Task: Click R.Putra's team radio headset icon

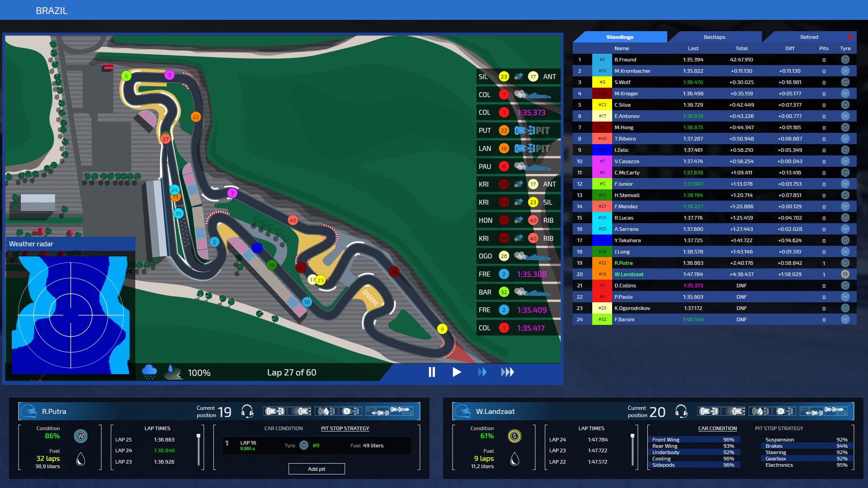Action: click(247, 411)
